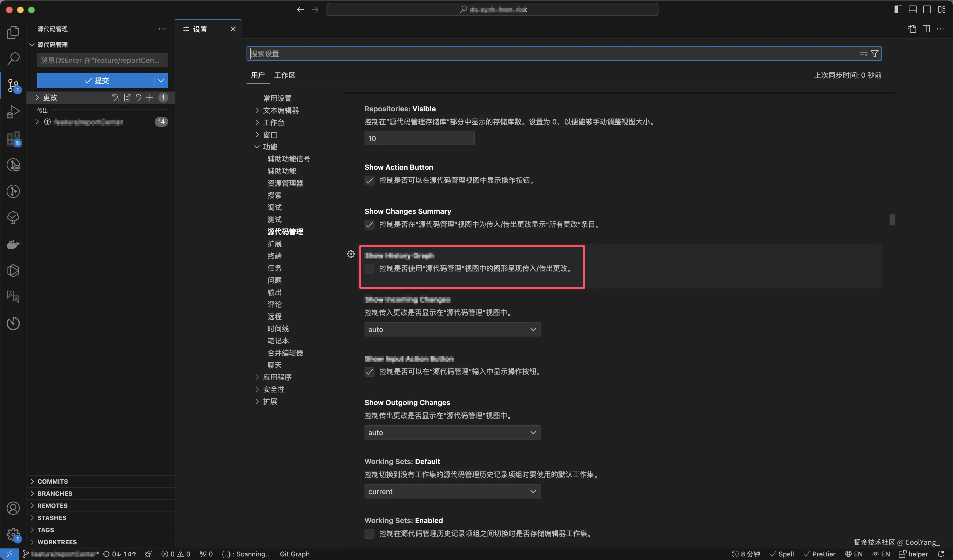
Task: Click Spell in the status bar
Action: (x=782, y=554)
